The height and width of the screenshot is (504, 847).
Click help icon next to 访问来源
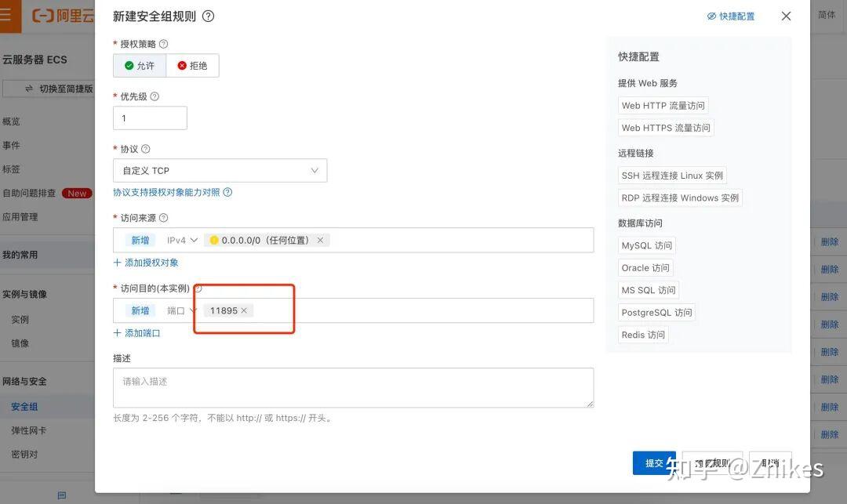click(x=163, y=218)
